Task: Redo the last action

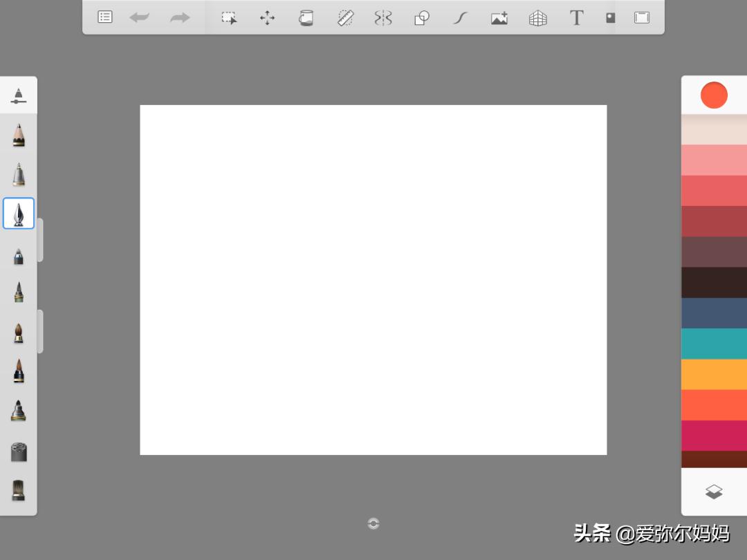Action: click(179, 17)
